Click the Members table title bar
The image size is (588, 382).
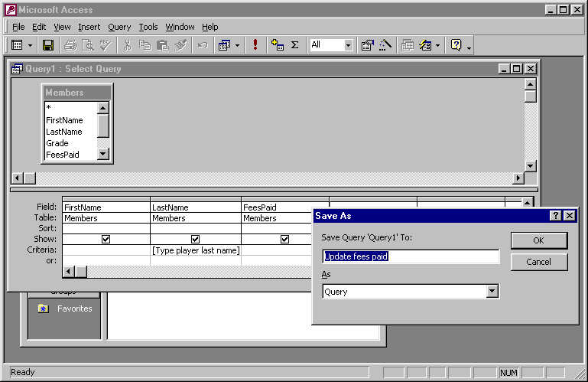[x=77, y=93]
